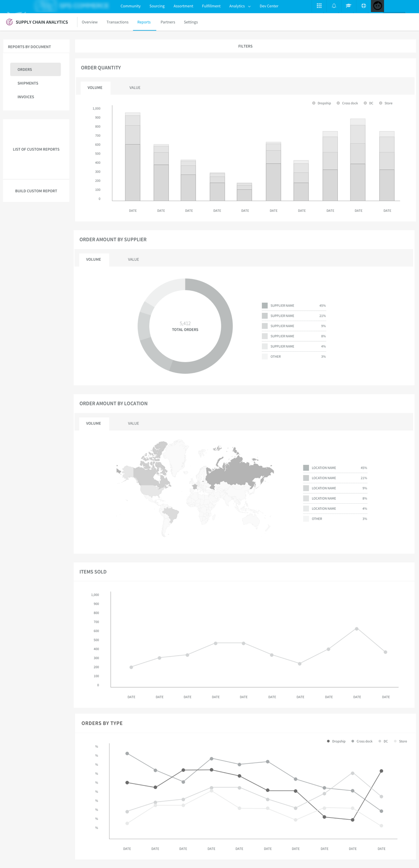This screenshot has height=868, width=419.
Task: Select Value tab in Order Amount By Supplier
Action: 133,259
